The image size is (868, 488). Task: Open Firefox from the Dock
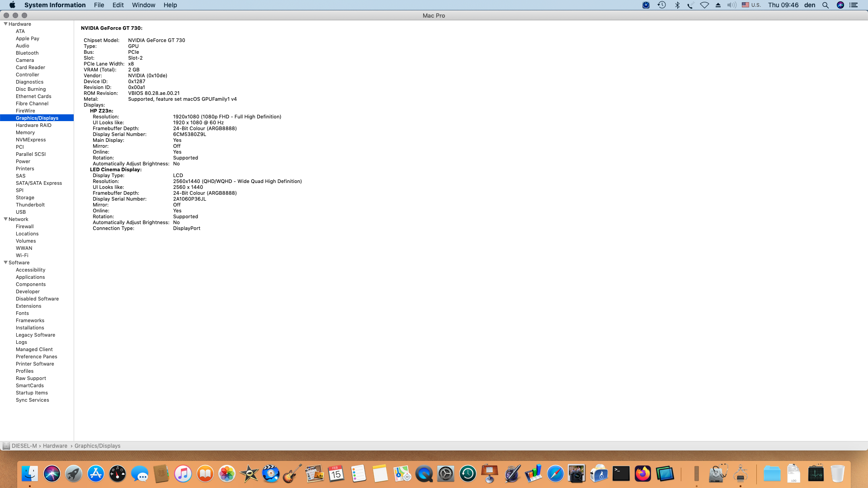(x=642, y=474)
